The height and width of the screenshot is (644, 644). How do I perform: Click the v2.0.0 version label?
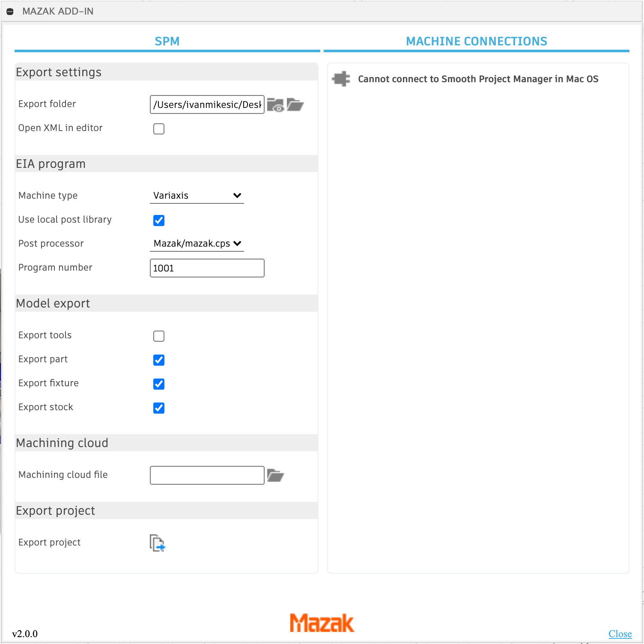coord(25,634)
